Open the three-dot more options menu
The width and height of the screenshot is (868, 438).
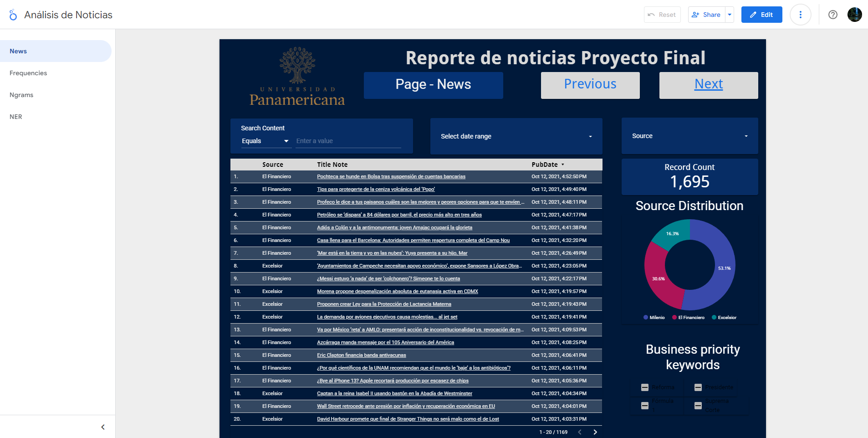pyautogui.click(x=800, y=15)
